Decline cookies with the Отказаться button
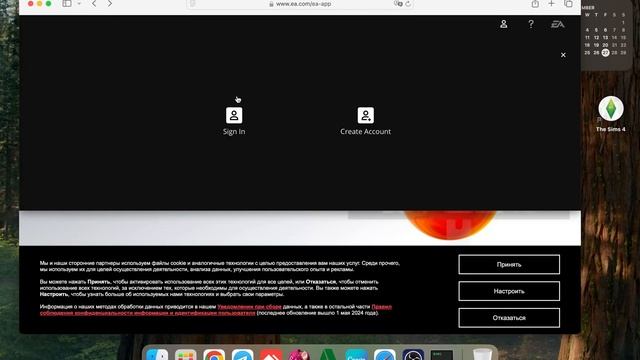The height and width of the screenshot is (360, 640). click(509, 318)
